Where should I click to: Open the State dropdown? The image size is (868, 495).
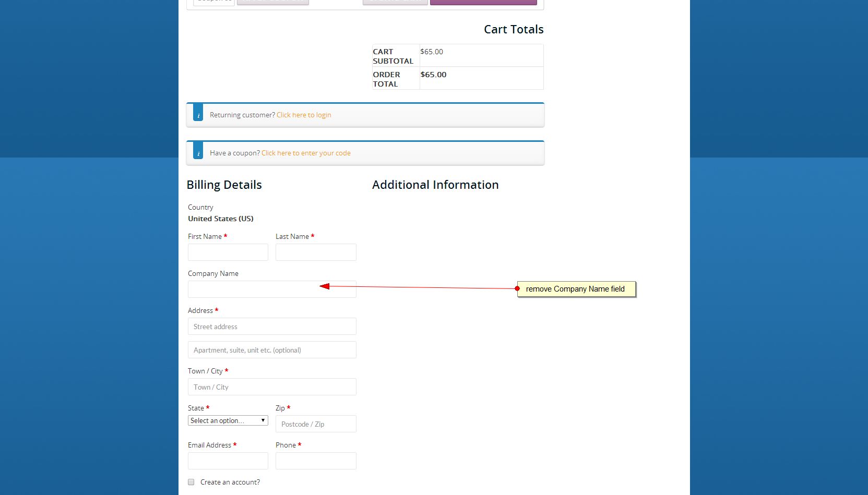point(228,420)
